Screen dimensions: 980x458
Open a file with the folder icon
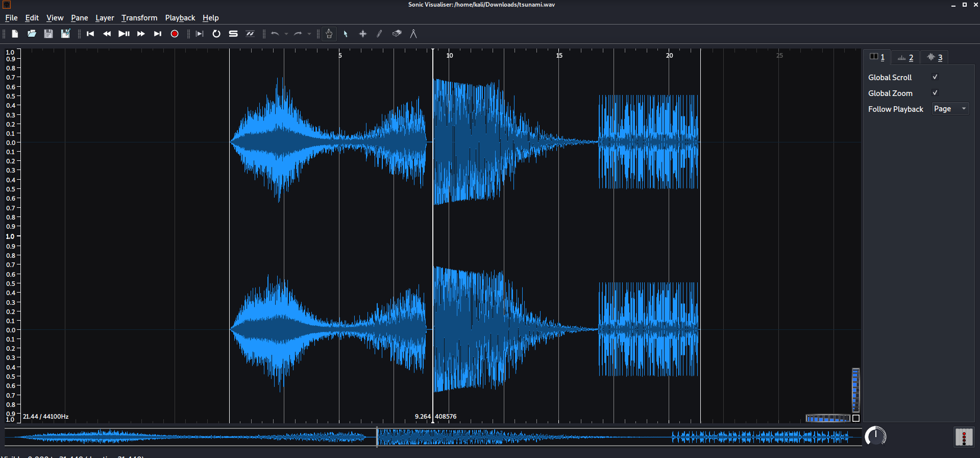[x=32, y=34]
